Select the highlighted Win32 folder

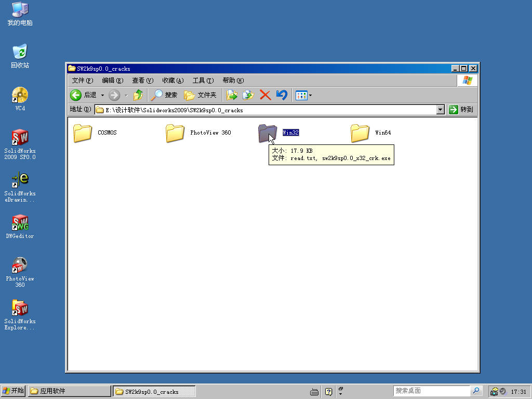click(279, 132)
